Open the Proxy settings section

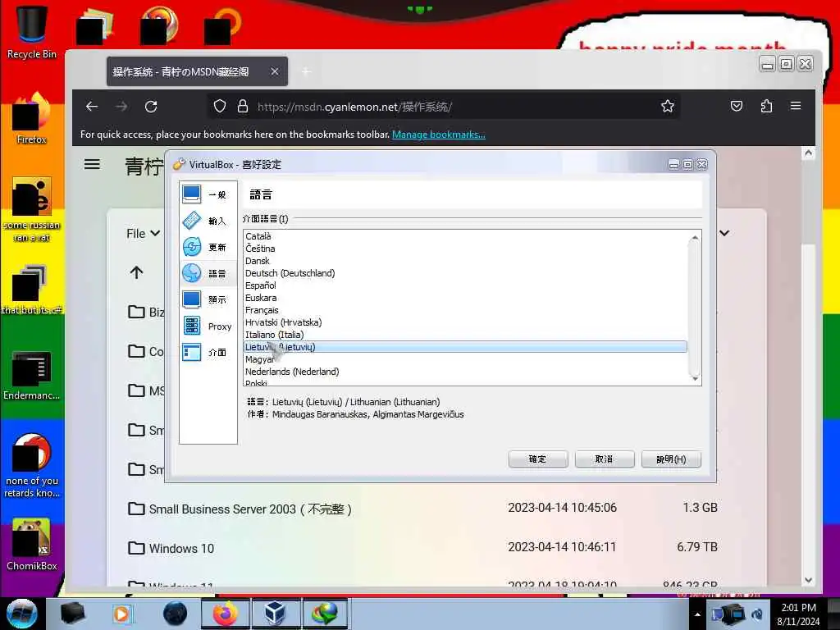pos(208,326)
